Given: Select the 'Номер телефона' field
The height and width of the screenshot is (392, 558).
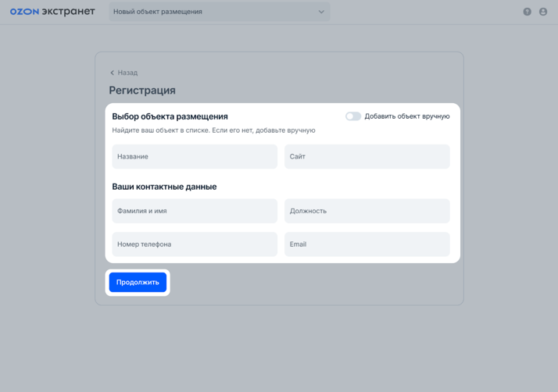Looking at the screenshot, I should click(x=195, y=244).
